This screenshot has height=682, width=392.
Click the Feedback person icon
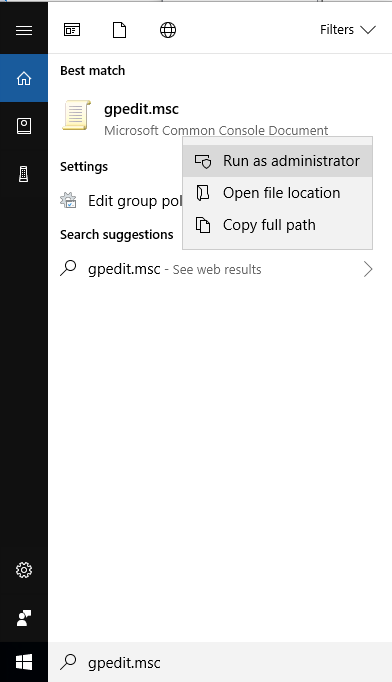pyautogui.click(x=24, y=618)
